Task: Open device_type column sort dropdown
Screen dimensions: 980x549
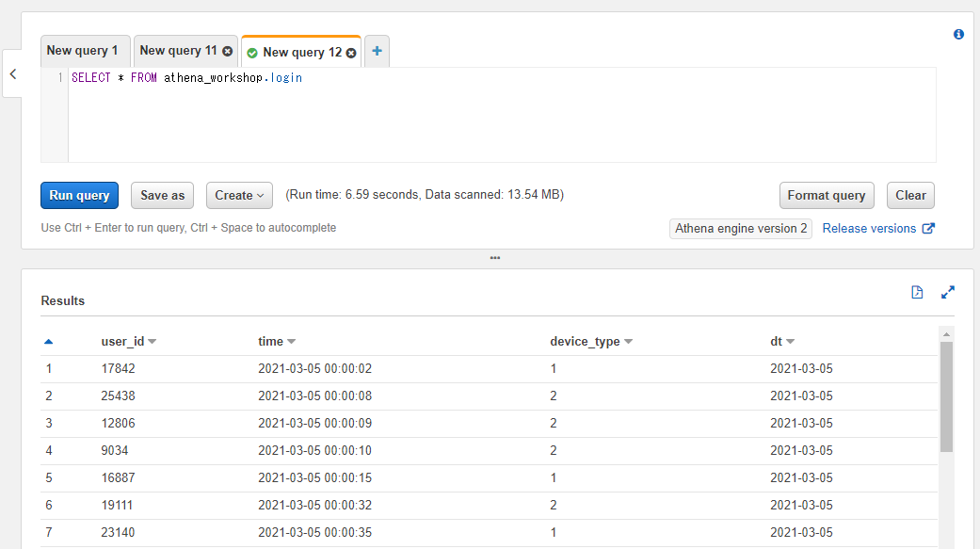Action: click(x=628, y=342)
